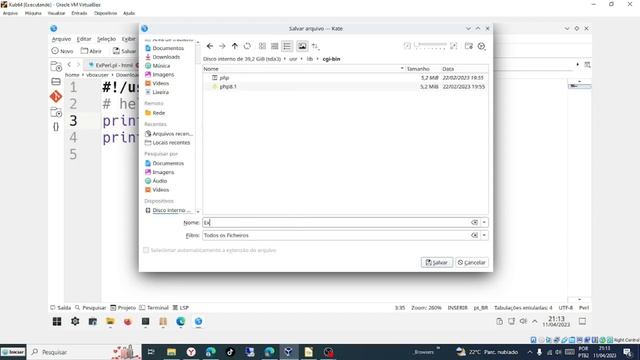Go forward in the save dialog
The width and height of the screenshot is (640, 360).
pos(222,46)
